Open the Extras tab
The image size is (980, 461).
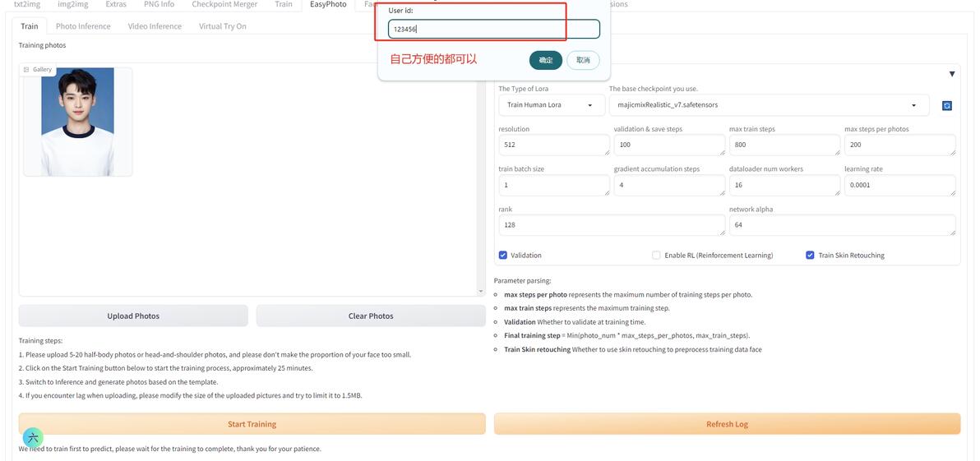116,4
